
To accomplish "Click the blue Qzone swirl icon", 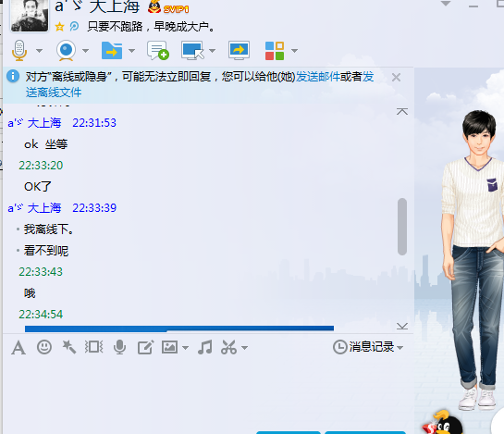I will point(74,27).
